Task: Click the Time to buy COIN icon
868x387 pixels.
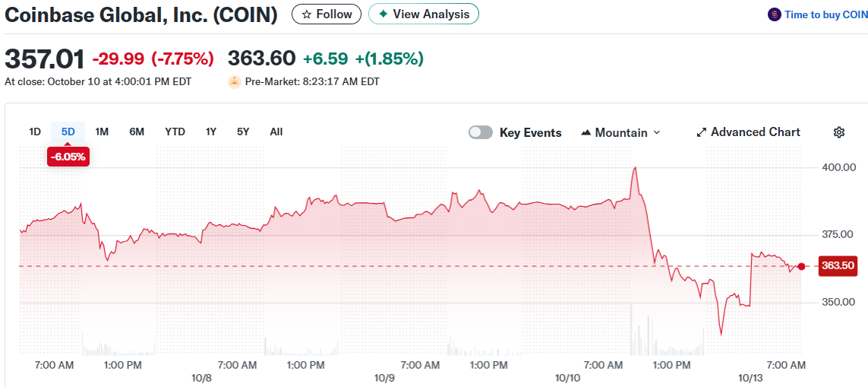Action: click(x=775, y=14)
